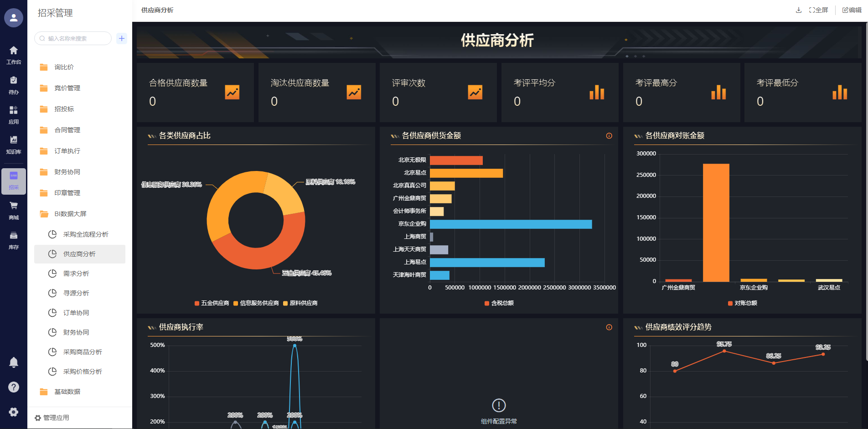Toggle 对账总额 legend item

pyautogui.click(x=743, y=303)
